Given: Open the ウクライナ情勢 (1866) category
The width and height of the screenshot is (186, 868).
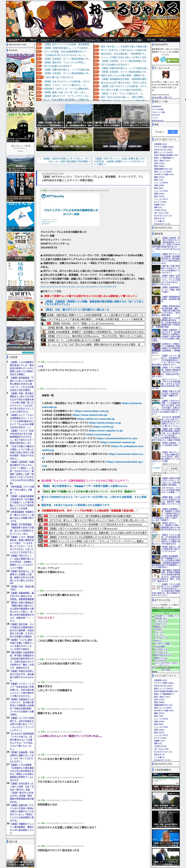Looking at the screenshot, I should point(164,147).
